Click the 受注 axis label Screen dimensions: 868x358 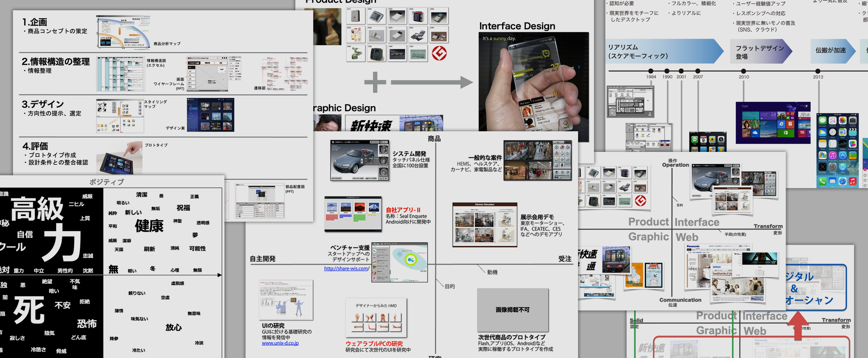[x=565, y=259]
